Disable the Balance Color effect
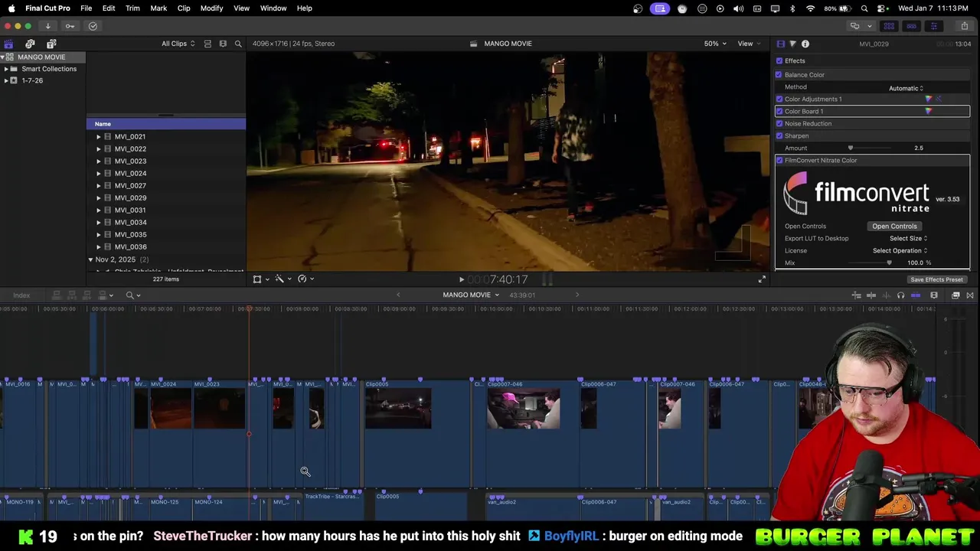980x551 pixels. (779, 74)
